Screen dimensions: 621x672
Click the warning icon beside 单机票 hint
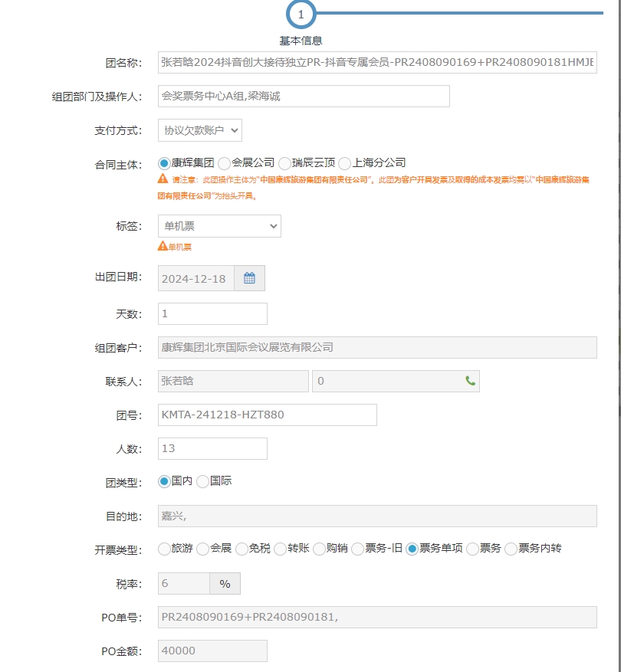tap(163, 246)
